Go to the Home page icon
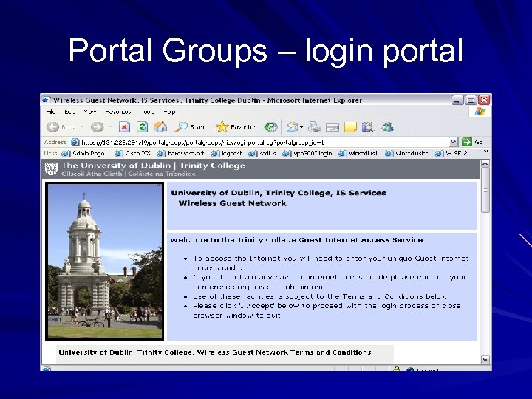Screen dimensions: 532x399 [x=160, y=127]
